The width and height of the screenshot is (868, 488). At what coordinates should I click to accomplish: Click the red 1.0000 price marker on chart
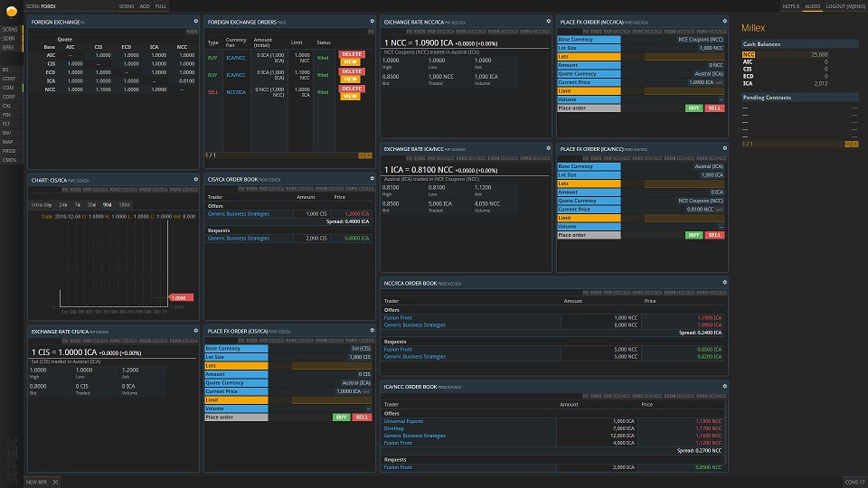[182, 297]
